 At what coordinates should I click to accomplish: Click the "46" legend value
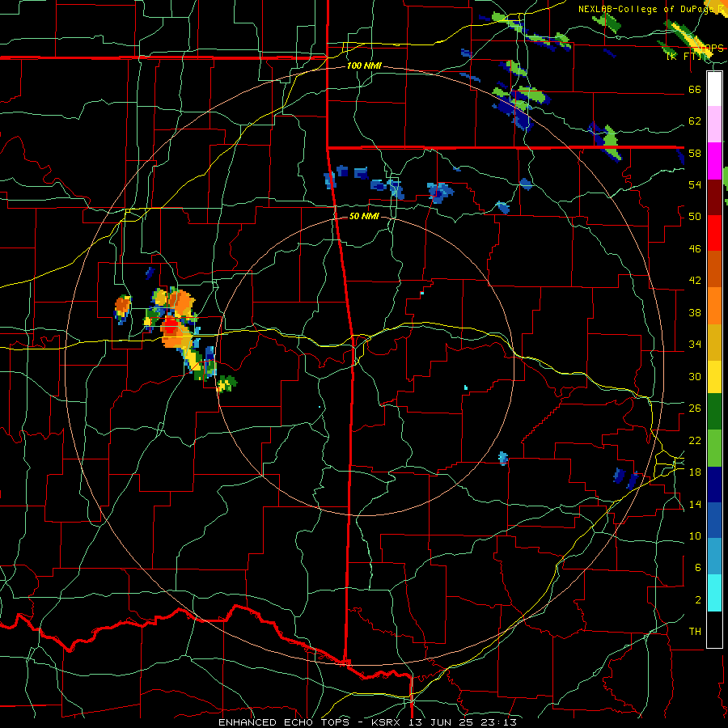click(x=695, y=249)
